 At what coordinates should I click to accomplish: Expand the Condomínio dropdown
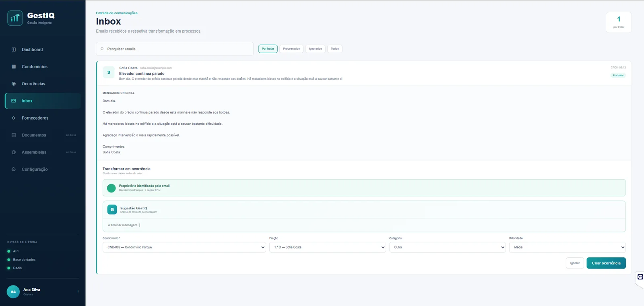184,247
